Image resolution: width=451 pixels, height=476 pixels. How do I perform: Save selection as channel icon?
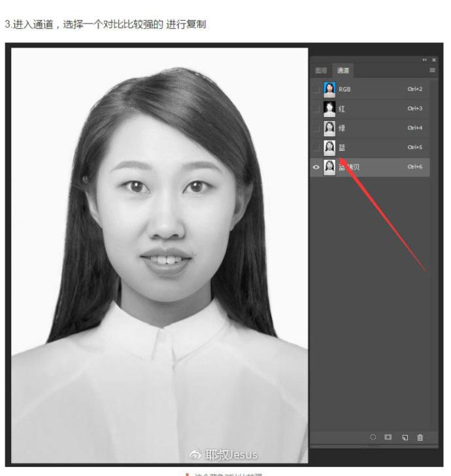pos(388,437)
